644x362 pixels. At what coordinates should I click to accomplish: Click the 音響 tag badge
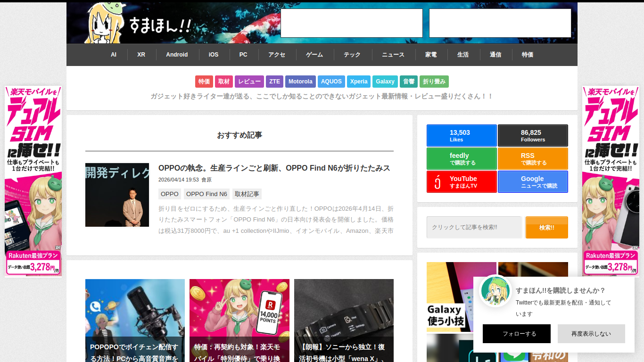click(409, 82)
